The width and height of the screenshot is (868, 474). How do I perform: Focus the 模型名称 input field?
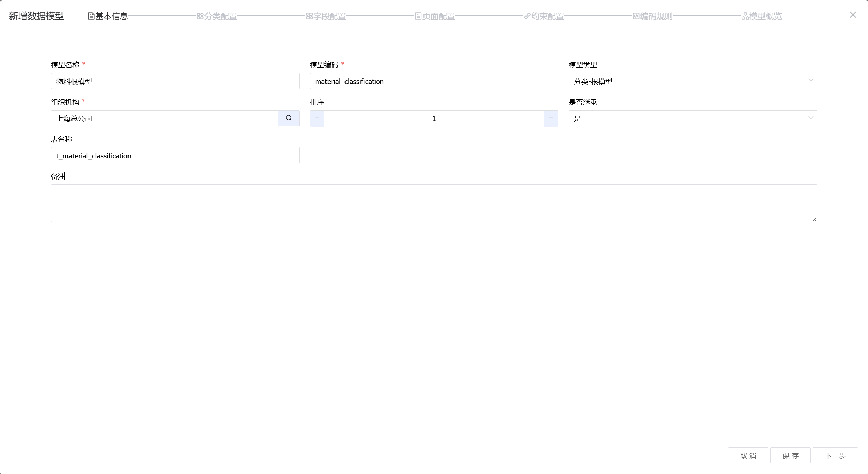pos(175,81)
